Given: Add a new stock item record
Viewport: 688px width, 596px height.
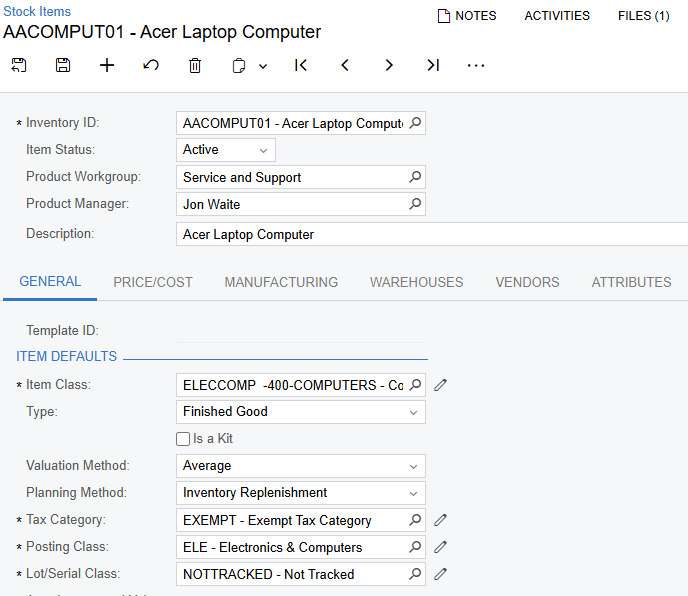Looking at the screenshot, I should (107, 65).
